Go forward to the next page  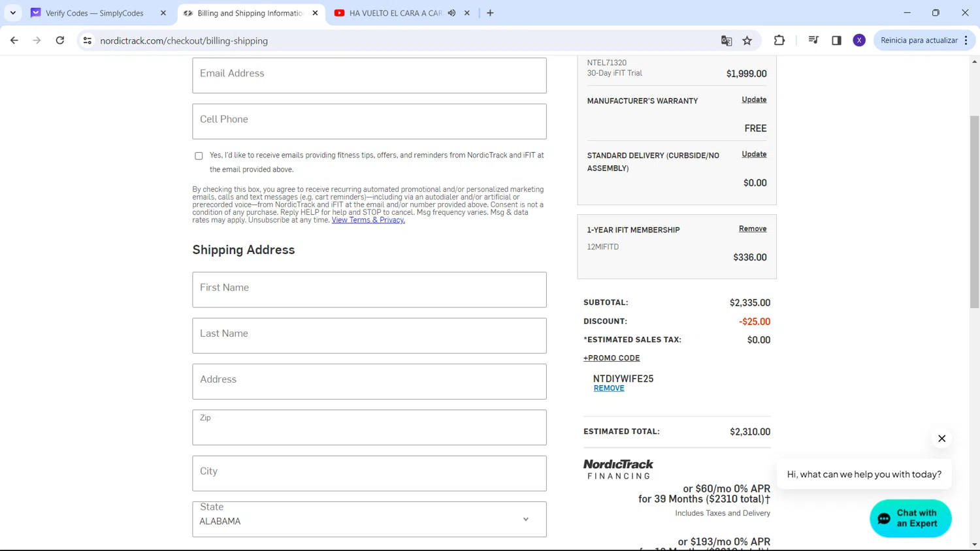pos(37,40)
